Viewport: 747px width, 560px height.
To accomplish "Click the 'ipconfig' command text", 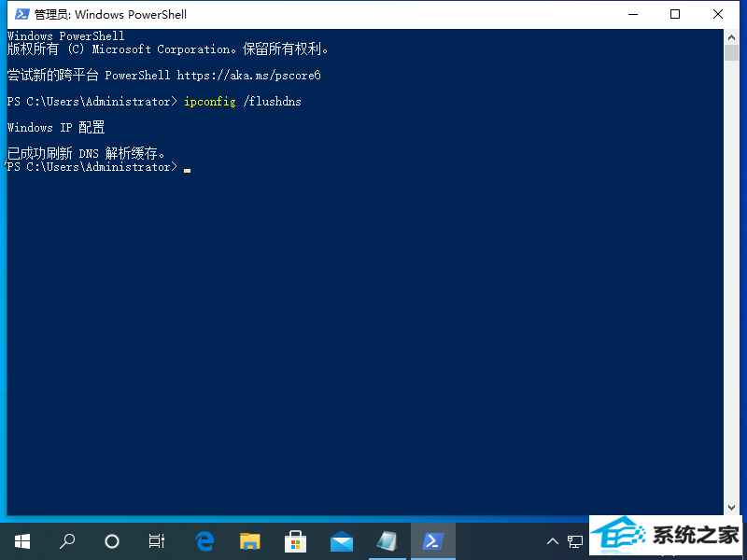I will (x=209, y=102).
